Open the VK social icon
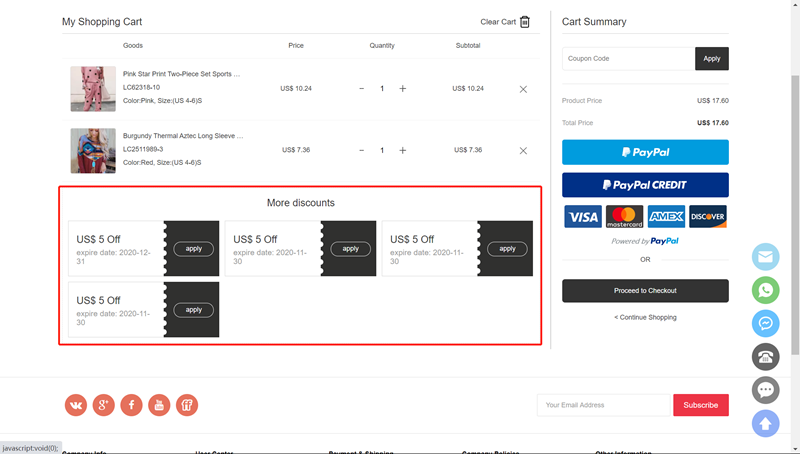Screen dimensions: 800x454 click(x=76, y=405)
